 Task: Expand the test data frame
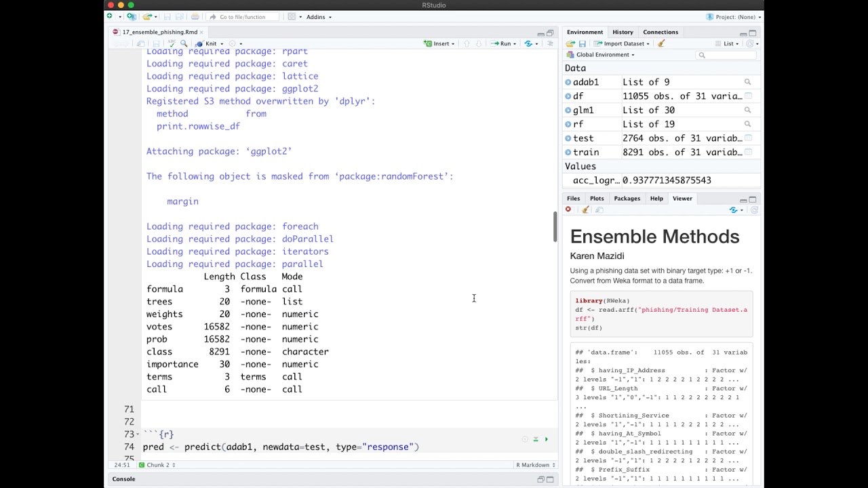tap(568, 138)
